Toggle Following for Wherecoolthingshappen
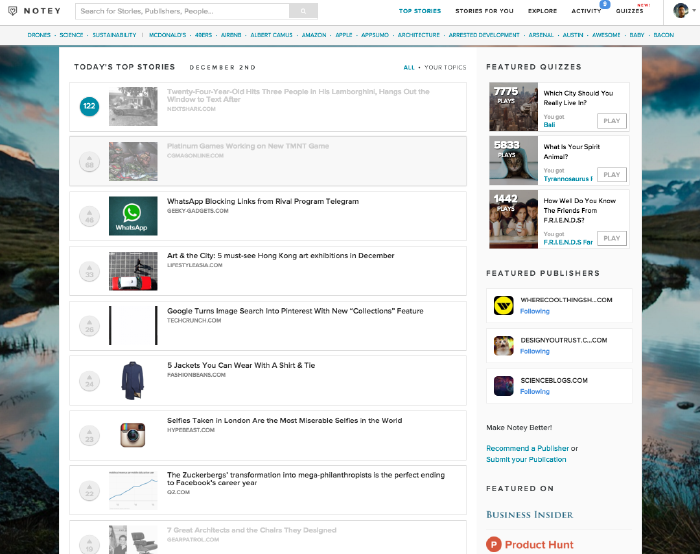 pos(535,311)
